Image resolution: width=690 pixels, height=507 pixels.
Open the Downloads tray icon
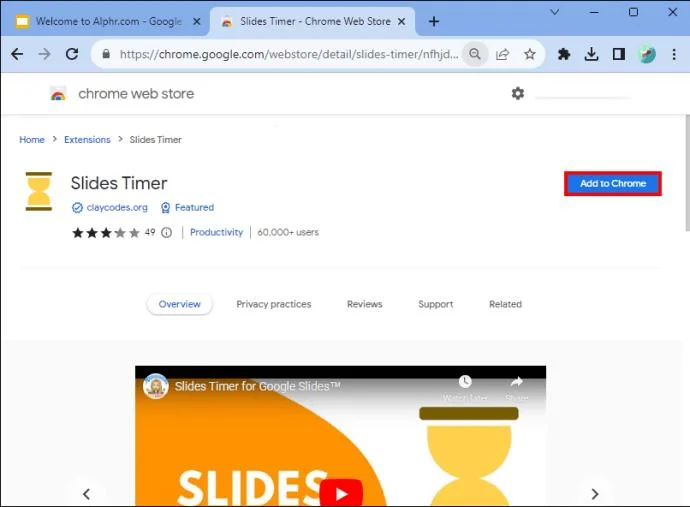tap(591, 54)
